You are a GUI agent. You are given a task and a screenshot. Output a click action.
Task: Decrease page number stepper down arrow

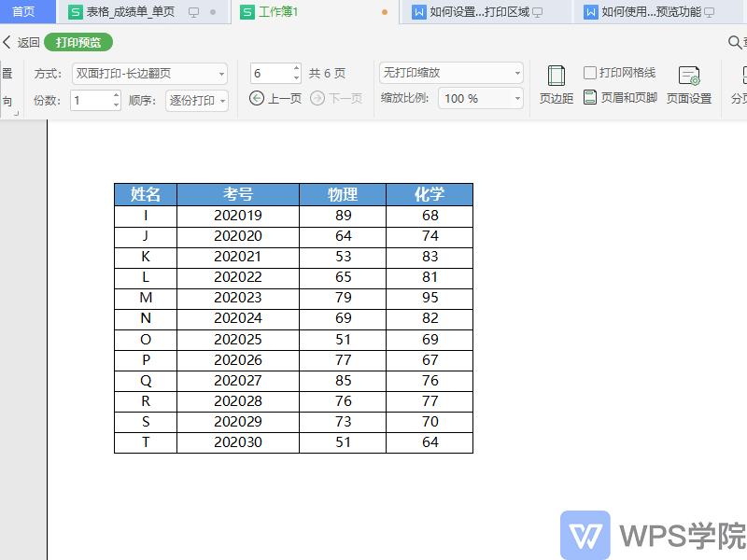click(296, 77)
